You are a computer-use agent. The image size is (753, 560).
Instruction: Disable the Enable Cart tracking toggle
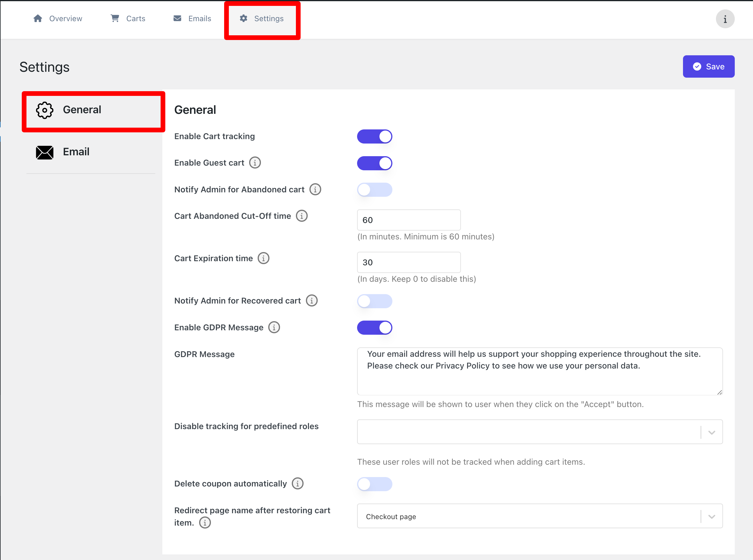click(x=375, y=136)
